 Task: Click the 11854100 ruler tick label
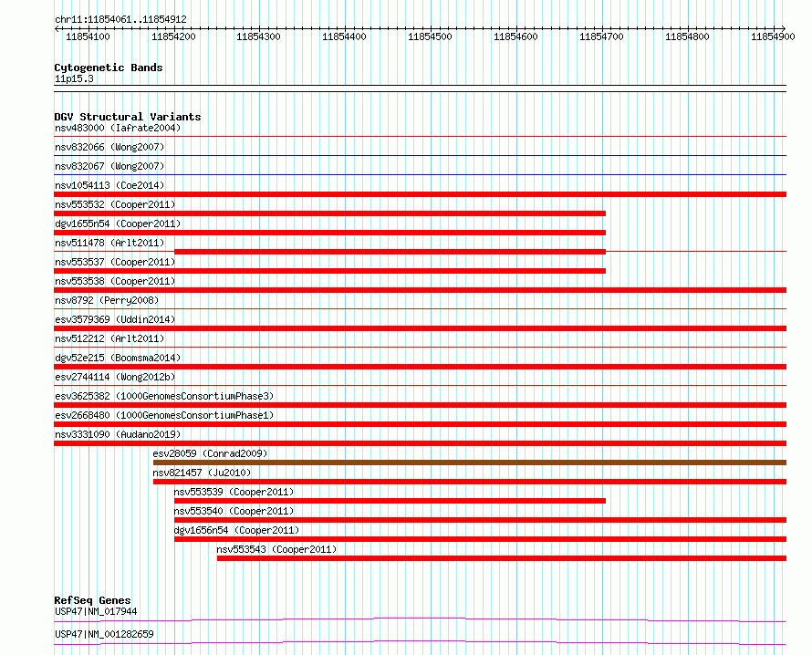point(88,36)
